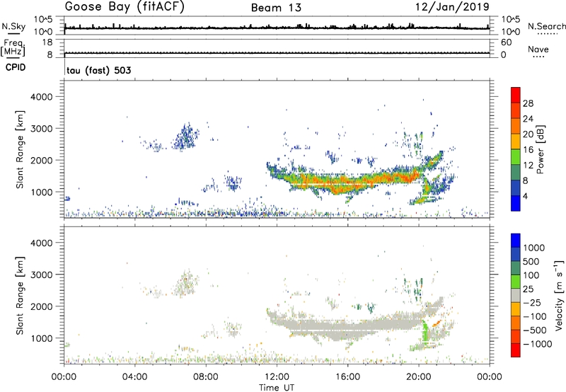566x392 pixels.
Task: Click the '12:00' time axis tick label
Action: (x=277, y=377)
